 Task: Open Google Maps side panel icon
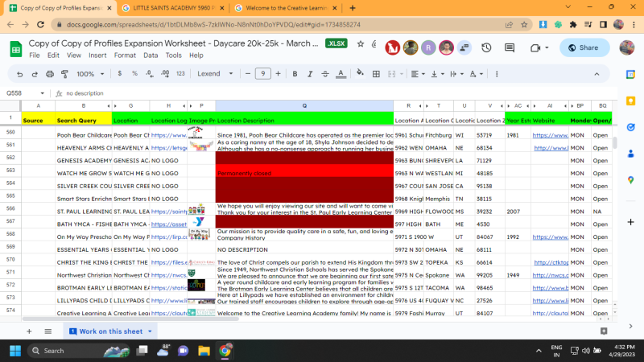tap(630, 180)
